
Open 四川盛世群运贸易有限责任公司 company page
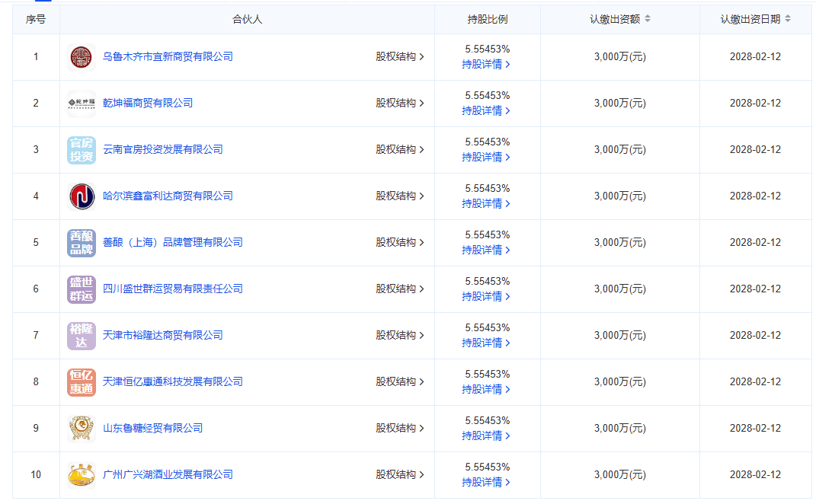point(173,289)
